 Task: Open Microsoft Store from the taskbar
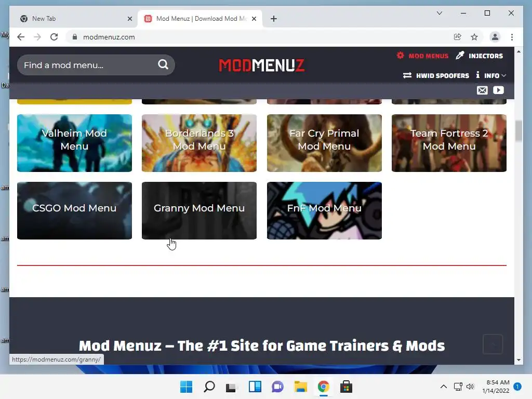[x=346, y=387]
